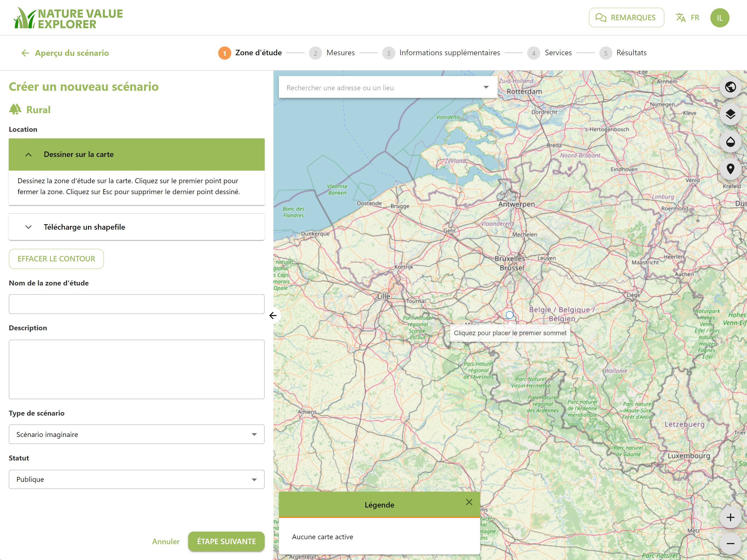
Task: Open the Nature Value Explorer home logo
Action: [68, 18]
